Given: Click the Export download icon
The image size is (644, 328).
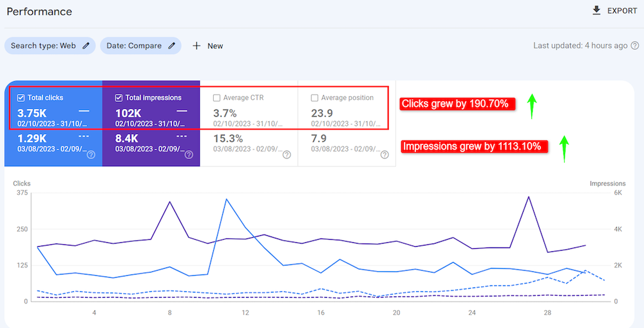Looking at the screenshot, I should [x=596, y=11].
